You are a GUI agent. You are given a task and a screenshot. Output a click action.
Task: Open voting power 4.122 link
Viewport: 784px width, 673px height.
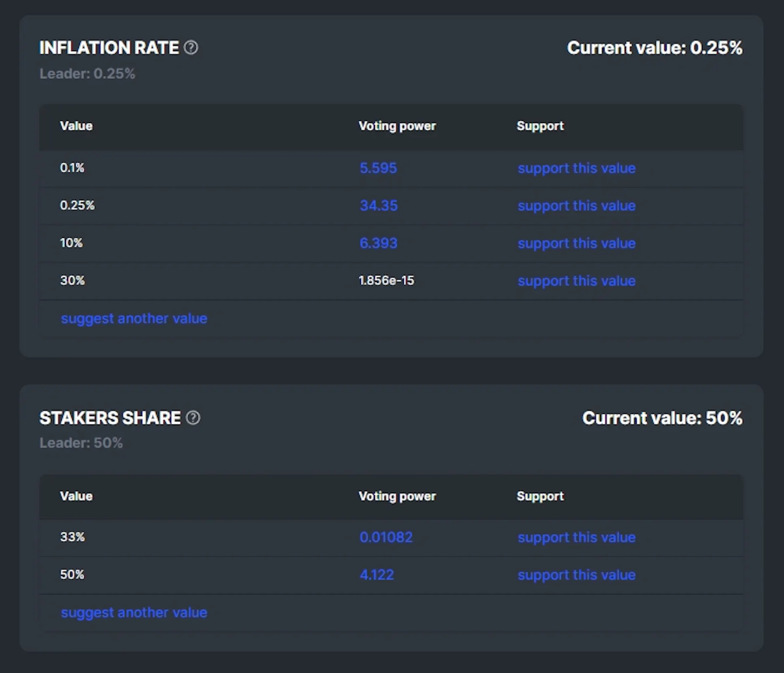click(x=376, y=575)
